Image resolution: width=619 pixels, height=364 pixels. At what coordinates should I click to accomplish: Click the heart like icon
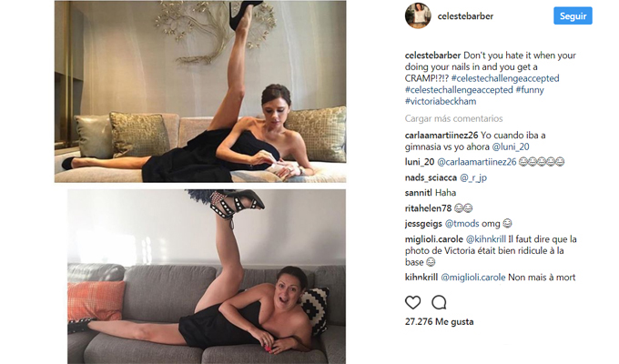click(413, 302)
